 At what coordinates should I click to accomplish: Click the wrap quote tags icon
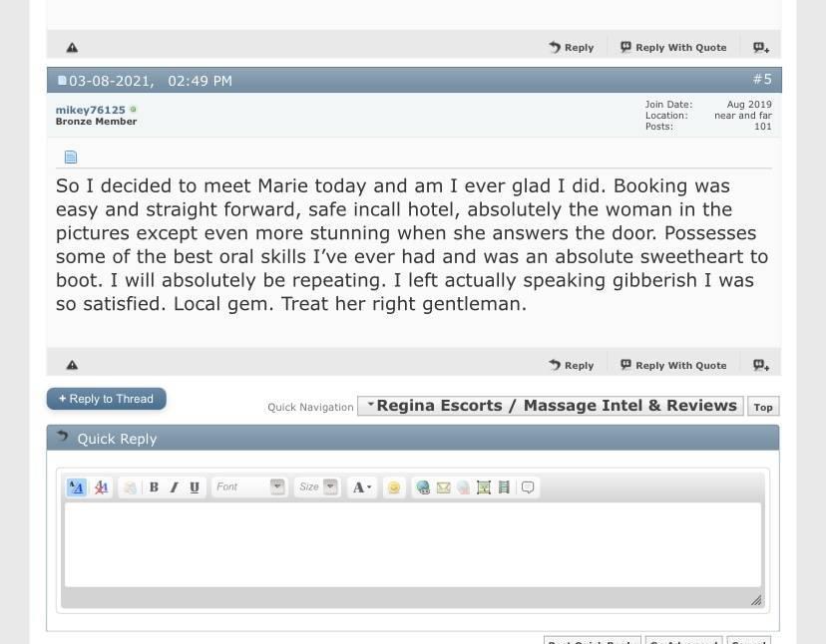[x=528, y=487]
